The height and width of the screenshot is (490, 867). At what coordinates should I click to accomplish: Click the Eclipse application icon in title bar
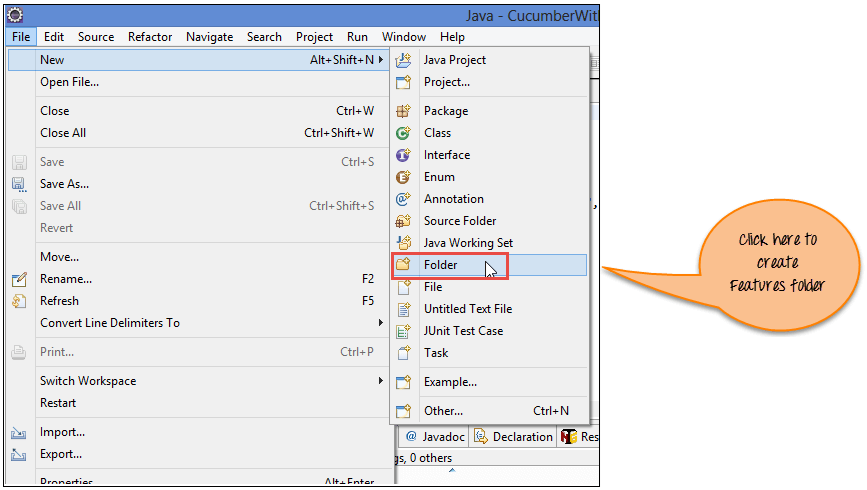click(15, 16)
